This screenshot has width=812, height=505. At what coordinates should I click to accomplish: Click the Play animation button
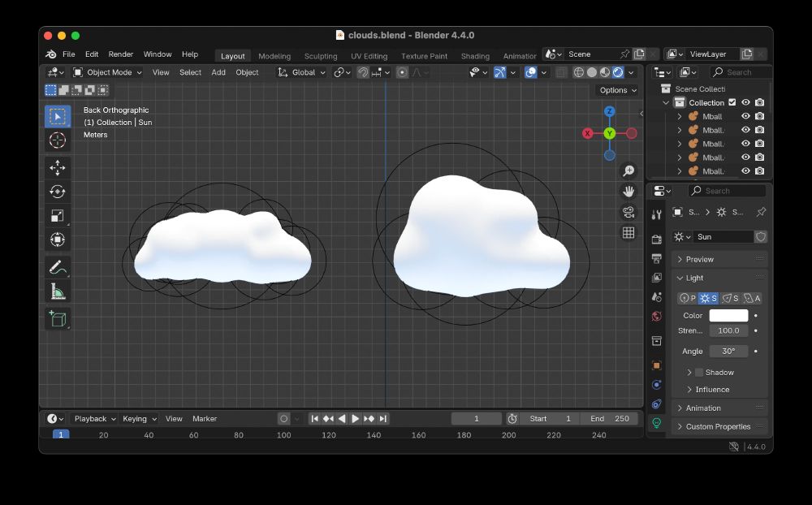click(x=356, y=418)
